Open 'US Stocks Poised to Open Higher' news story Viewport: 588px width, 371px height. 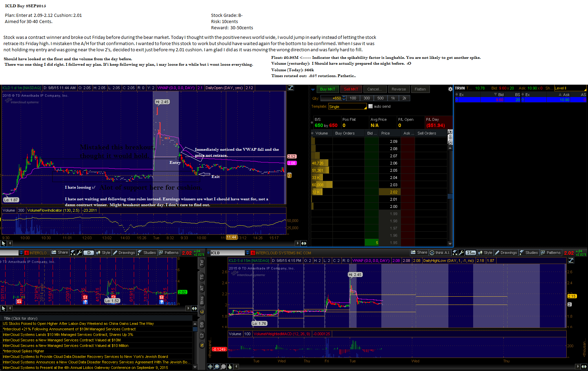coord(78,324)
